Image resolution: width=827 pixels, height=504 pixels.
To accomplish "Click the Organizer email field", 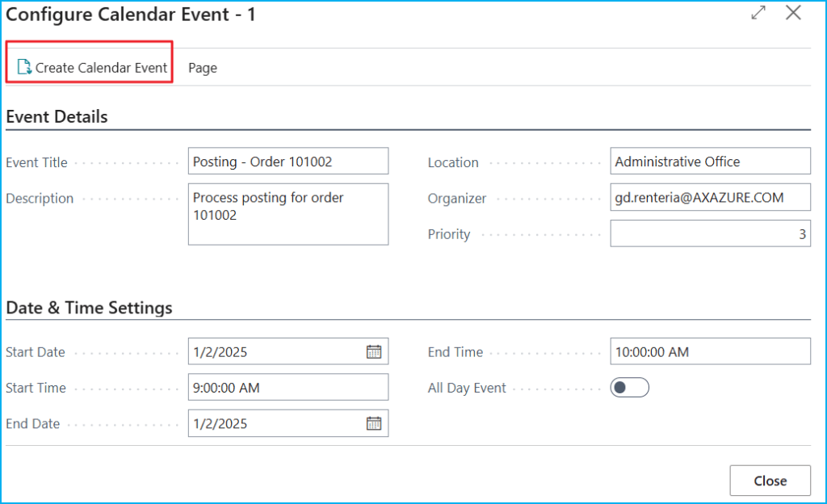I will [710, 198].
